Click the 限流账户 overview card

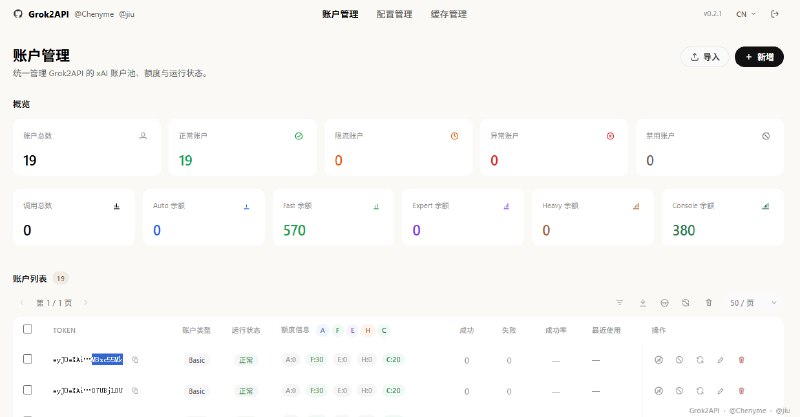click(398, 148)
